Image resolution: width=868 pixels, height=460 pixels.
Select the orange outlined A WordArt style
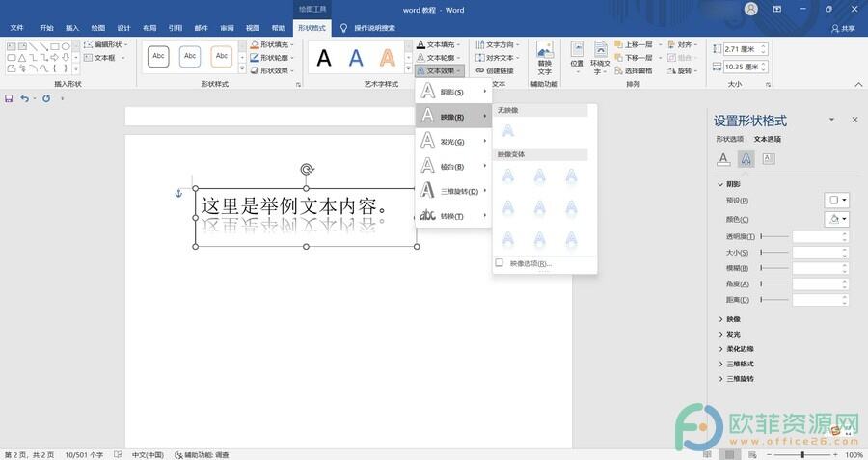pyautogui.click(x=388, y=58)
